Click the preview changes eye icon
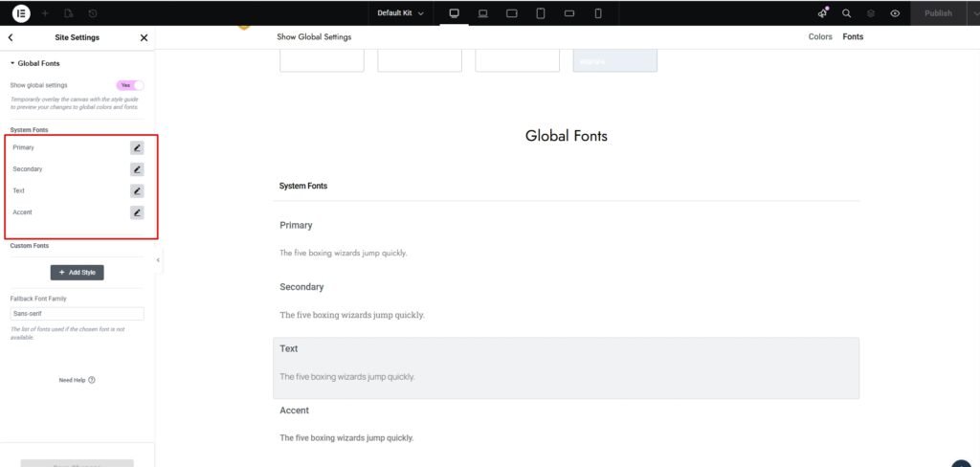980x467 pixels. point(895,13)
